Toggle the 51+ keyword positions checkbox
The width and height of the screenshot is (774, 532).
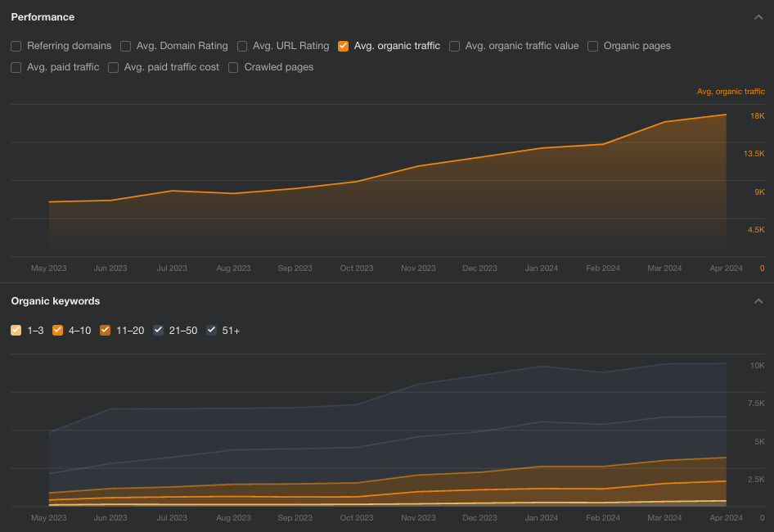coord(211,331)
